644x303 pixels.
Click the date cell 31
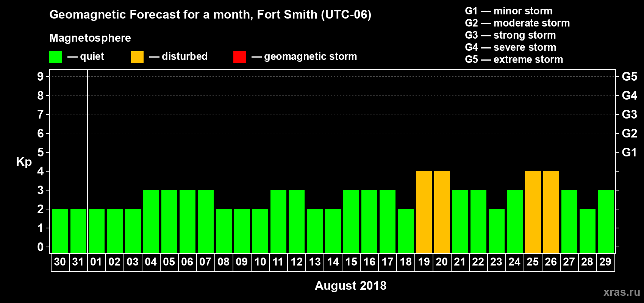click(78, 262)
